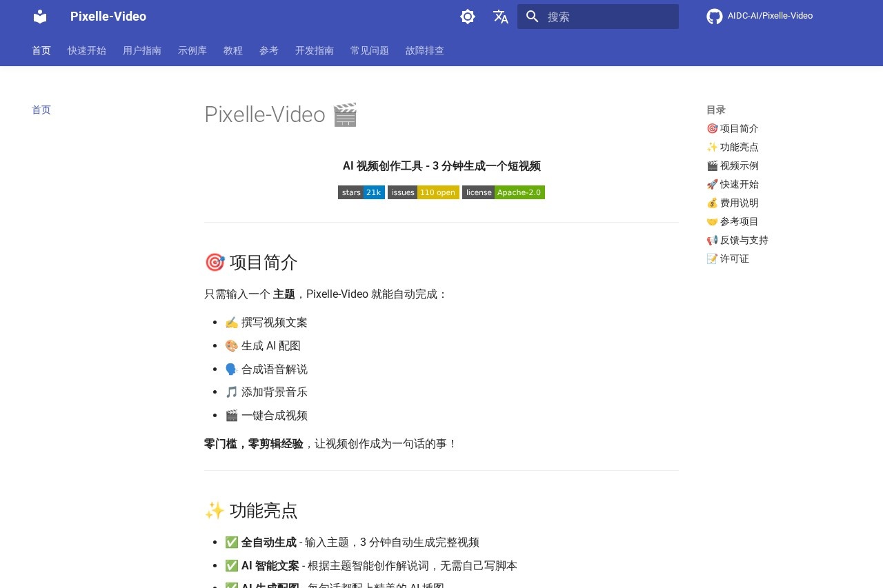883x588 pixels.
Task: Open the GitHub repository icon
Action: coord(715,17)
